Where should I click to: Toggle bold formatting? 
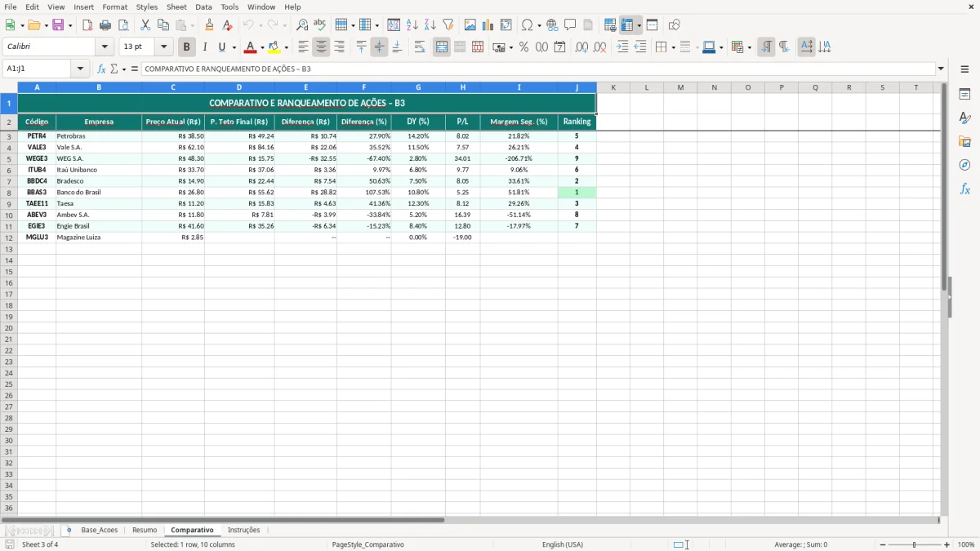click(187, 47)
